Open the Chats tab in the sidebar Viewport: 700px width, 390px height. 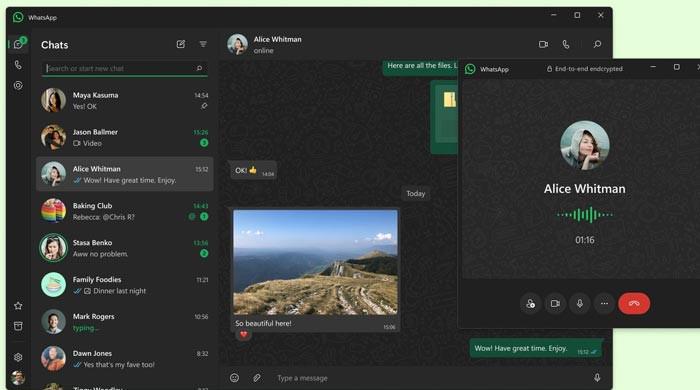tap(18, 44)
